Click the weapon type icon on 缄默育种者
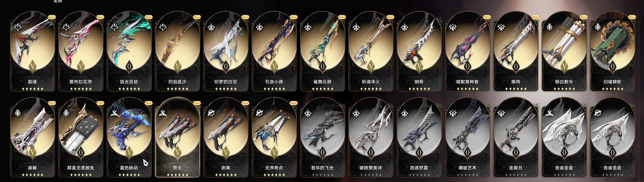 pos(453,27)
